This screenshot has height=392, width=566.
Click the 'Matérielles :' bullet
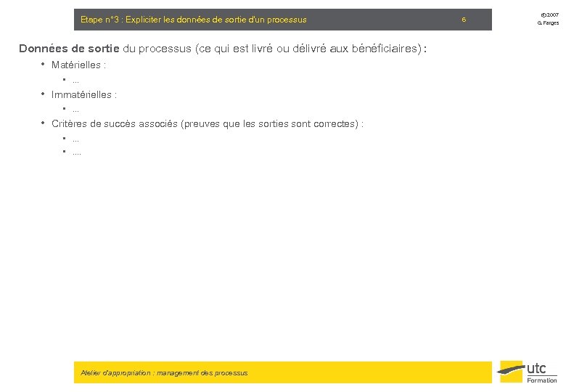pyautogui.click(x=78, y=65)
